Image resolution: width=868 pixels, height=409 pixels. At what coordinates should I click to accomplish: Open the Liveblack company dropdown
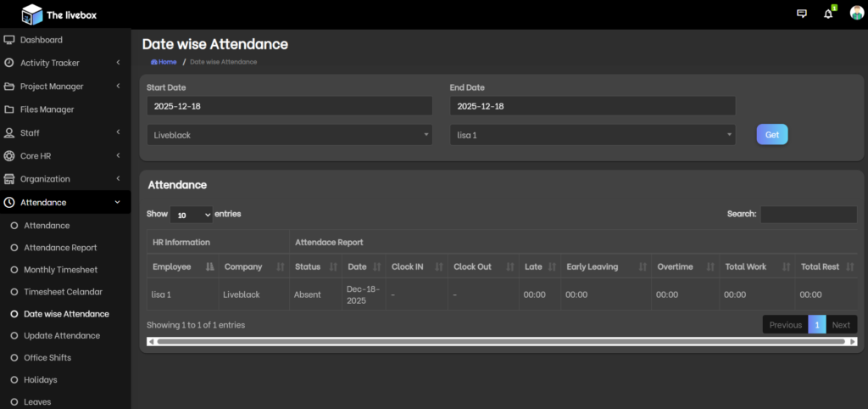(289, 135)
